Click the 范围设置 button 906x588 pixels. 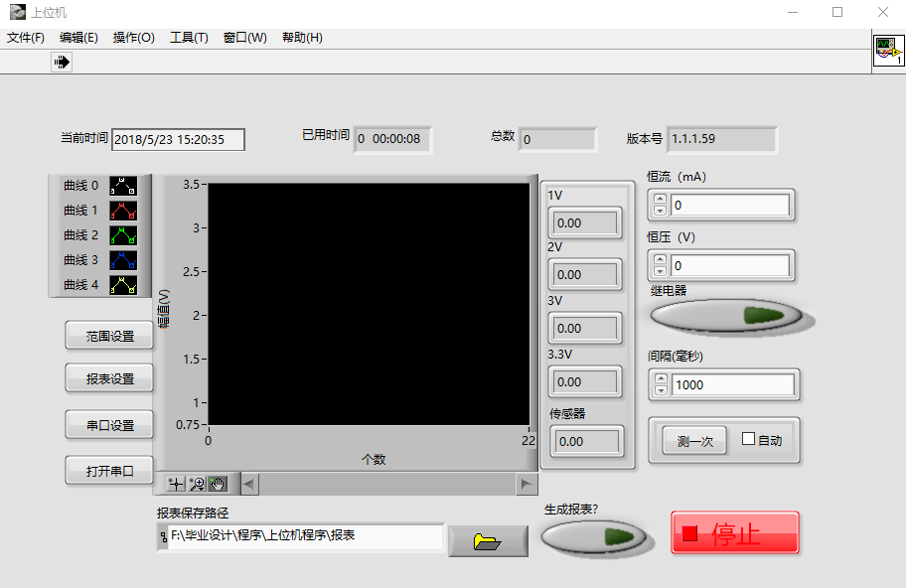109,336
